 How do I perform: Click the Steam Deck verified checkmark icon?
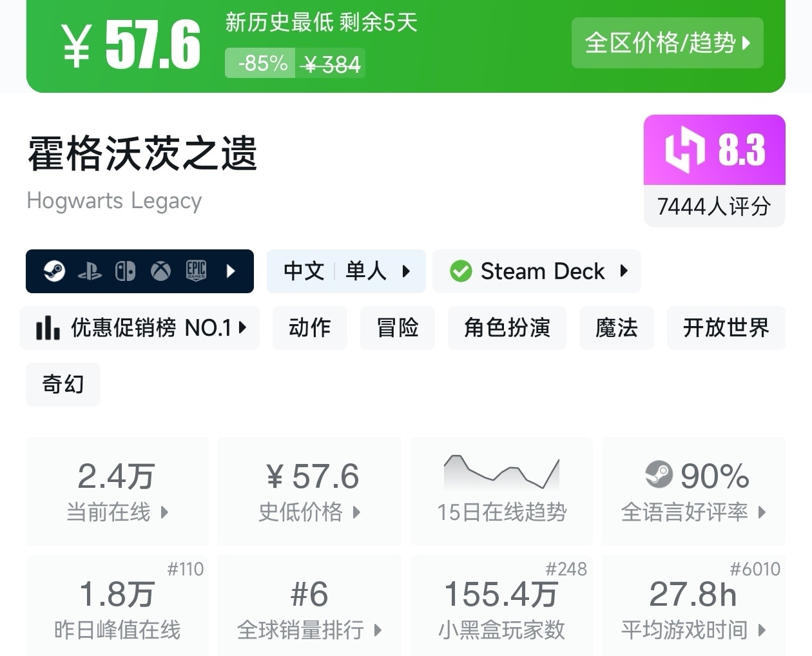(461, 271)
